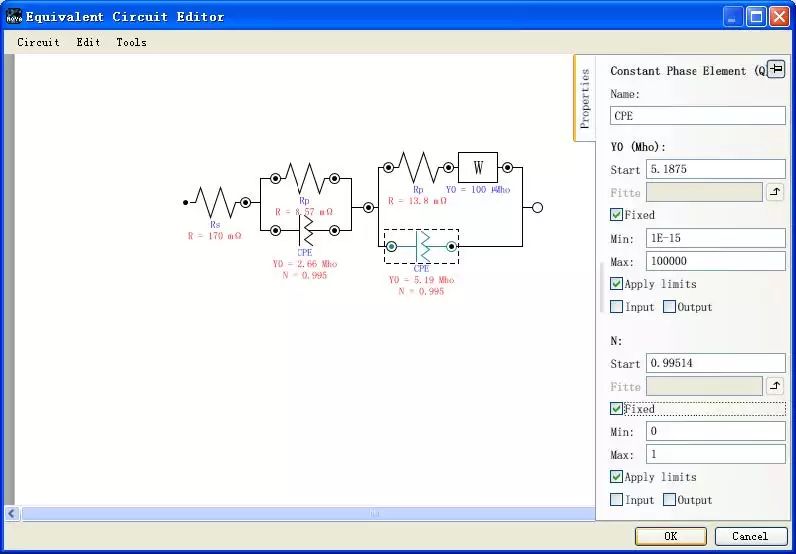Click the properties panel vertical scrollbar

coord(602,287)
